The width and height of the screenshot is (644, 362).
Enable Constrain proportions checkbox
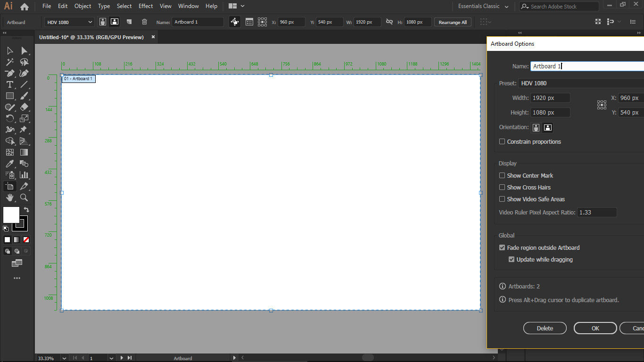click(x=502, y=141)
